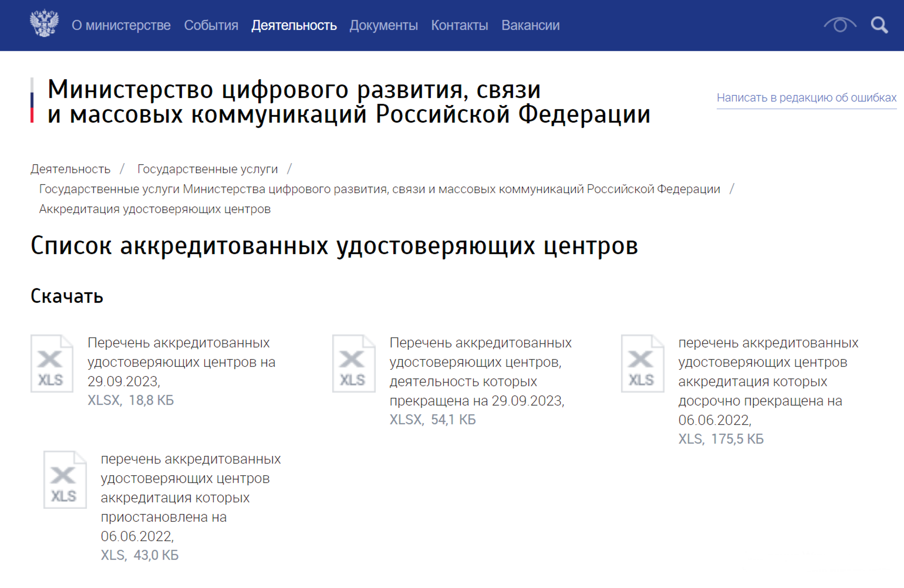The width and height of the screenshot is (904, 588).
Task: Click XLS icon for suspended accreditation 43,0 КБ
Action: 65,479
